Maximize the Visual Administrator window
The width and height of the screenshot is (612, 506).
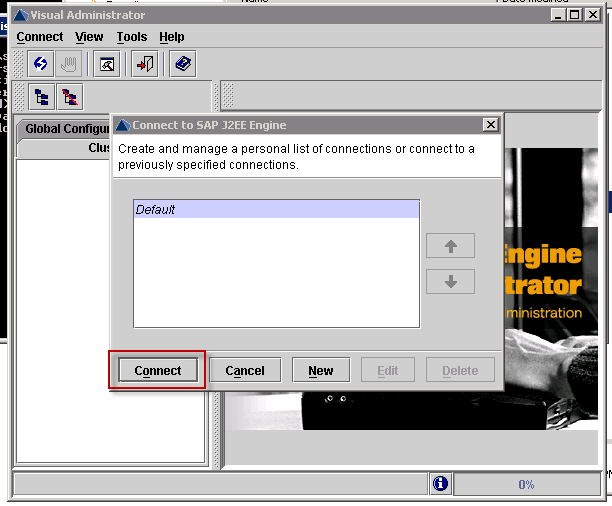[x=575, y=15]
